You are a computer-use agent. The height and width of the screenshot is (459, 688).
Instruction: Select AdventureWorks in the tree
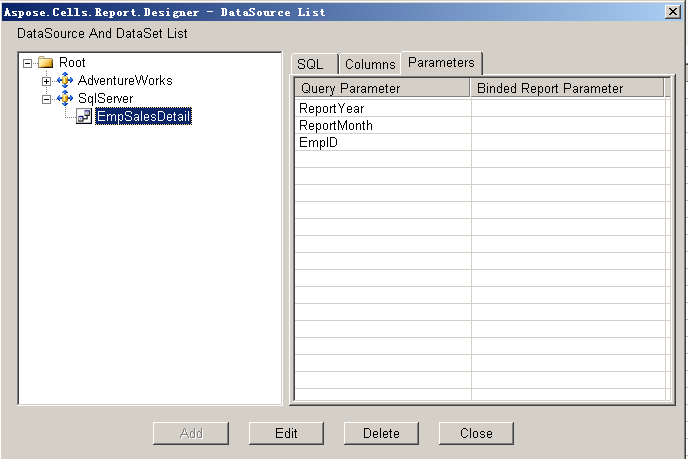point(125,81)
